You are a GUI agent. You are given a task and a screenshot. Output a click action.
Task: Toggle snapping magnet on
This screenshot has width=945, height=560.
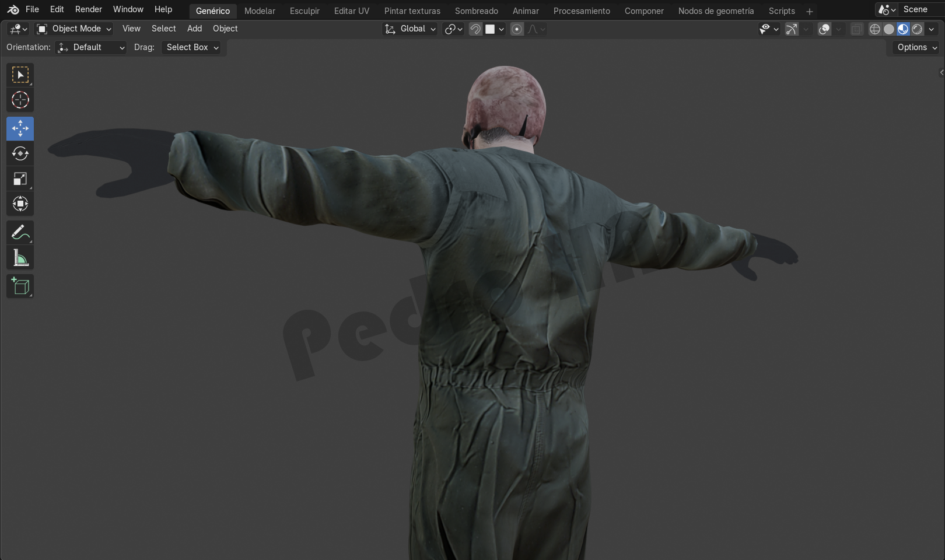point(475,29)
